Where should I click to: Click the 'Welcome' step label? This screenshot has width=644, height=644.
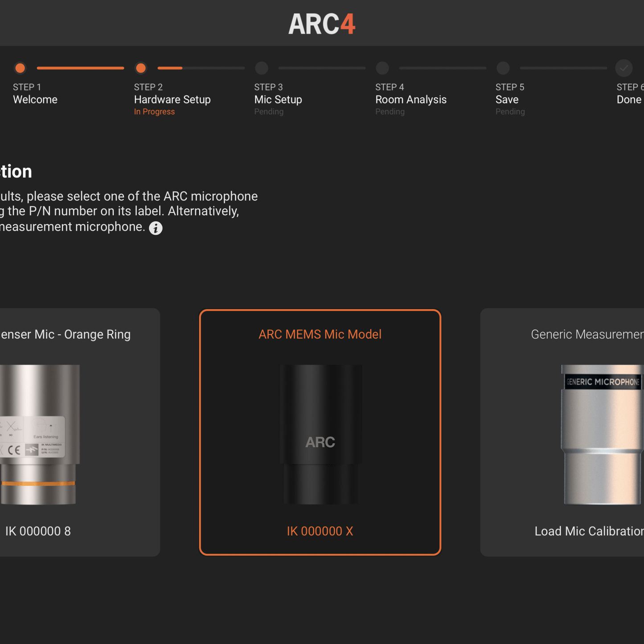pos(35,100)
